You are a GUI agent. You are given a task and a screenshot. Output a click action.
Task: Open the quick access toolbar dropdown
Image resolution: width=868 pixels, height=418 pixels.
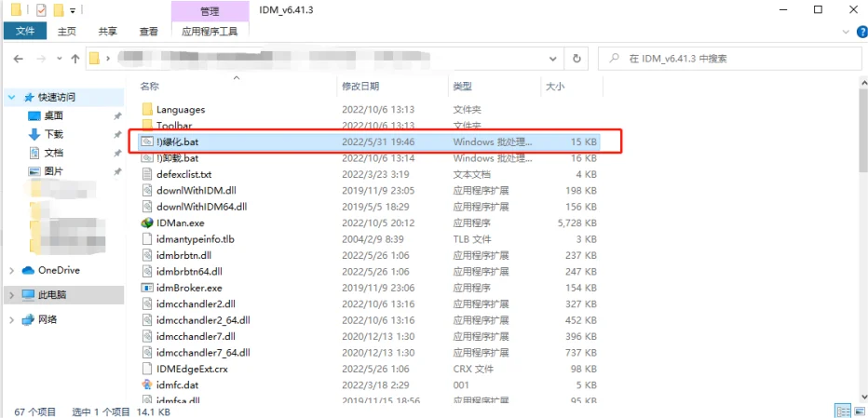click(x=73, y=10)
